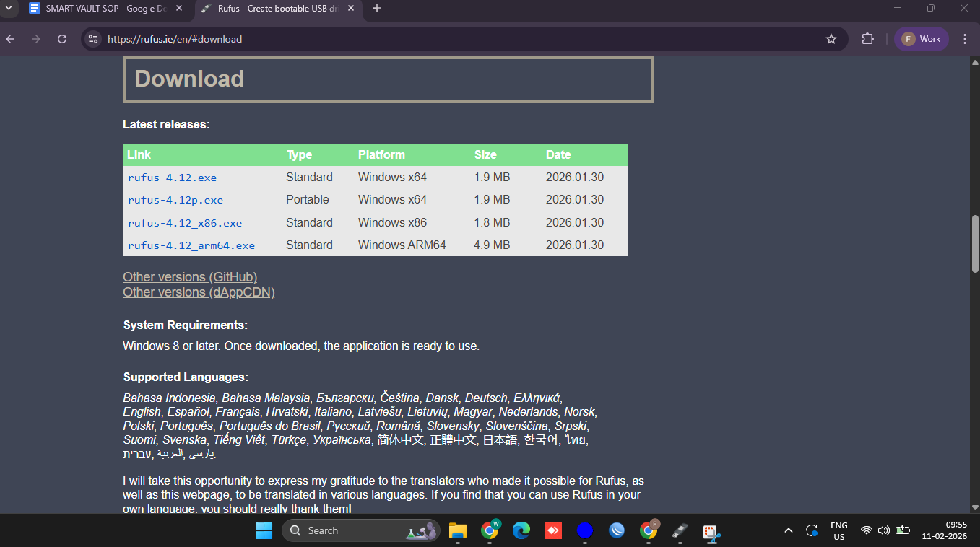Open Microsoft Edge from the taskbar
The height and width of the screenshot is (547, 980).
[x=521, y=530]
